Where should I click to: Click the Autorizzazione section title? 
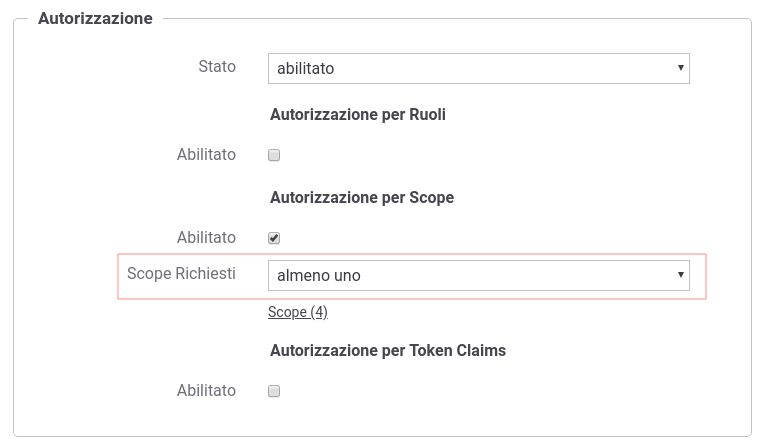tap(95, 18)
